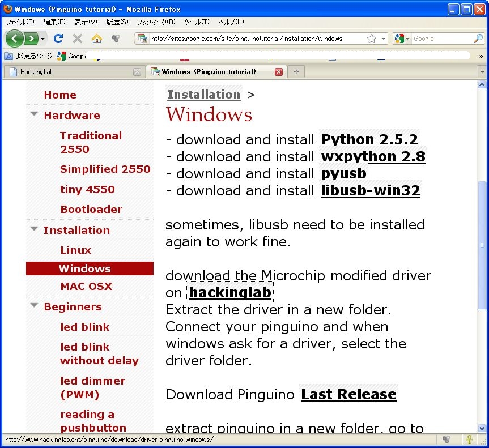Open the hackinglab driver link
This screenshot has height=448, width=489.
tap(230, 292)
